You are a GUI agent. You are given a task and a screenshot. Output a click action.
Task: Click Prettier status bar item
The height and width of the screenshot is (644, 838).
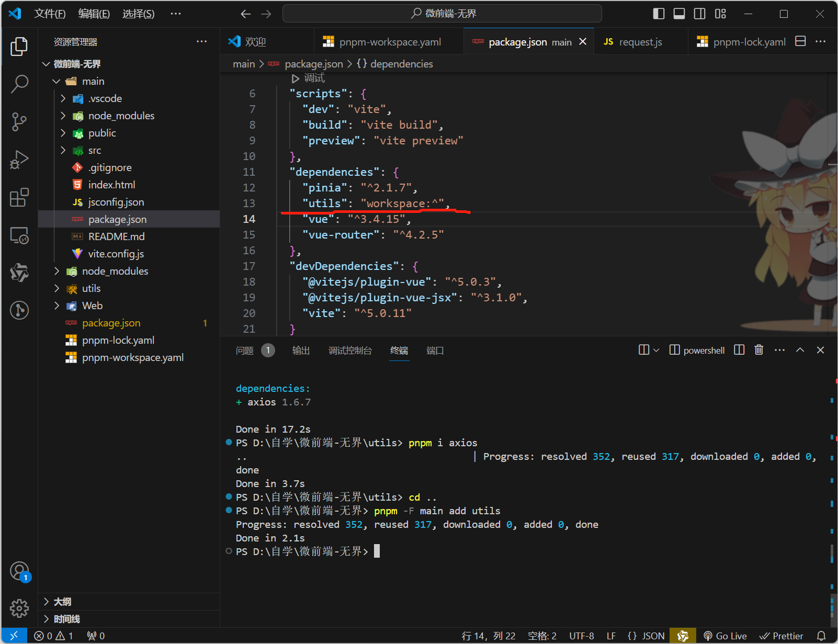coord(782,636)
